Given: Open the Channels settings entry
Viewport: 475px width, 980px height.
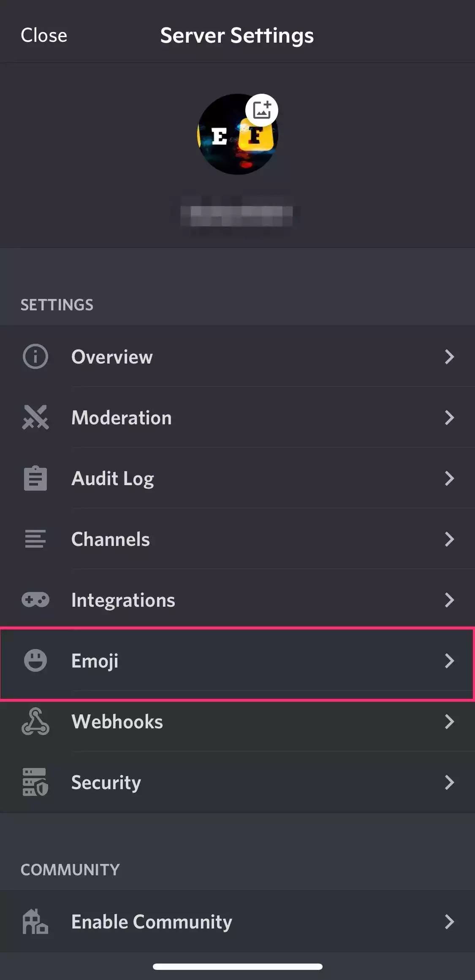Looking at the screenshot, I should [111, 539].
